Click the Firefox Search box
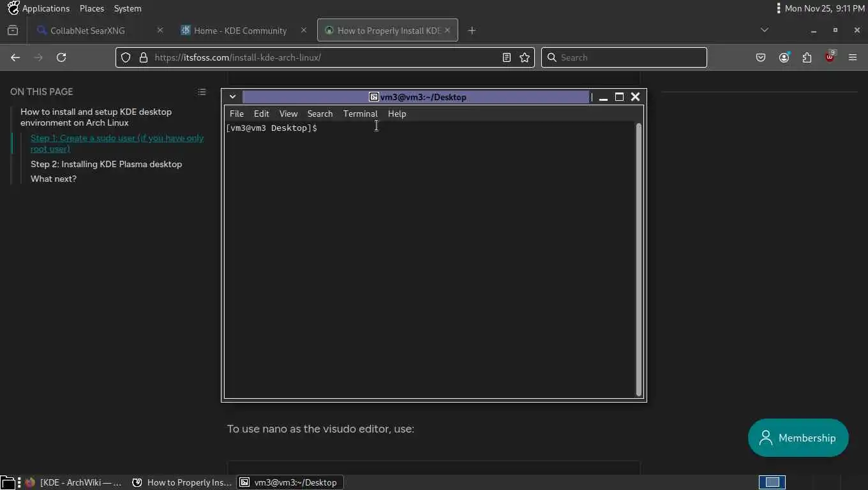 click(624, 57)
